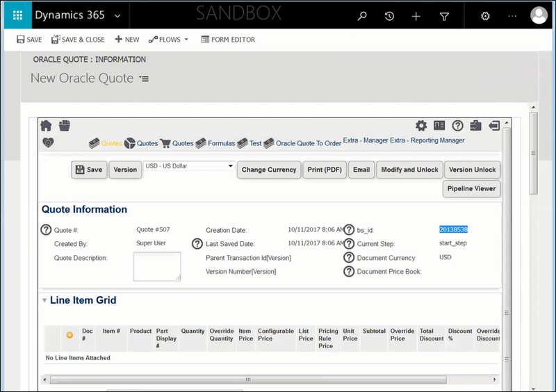Click into the Quote Description text box
Image resolution: width=556 pixels, height=392 pixels.
[x=157, y=266]
